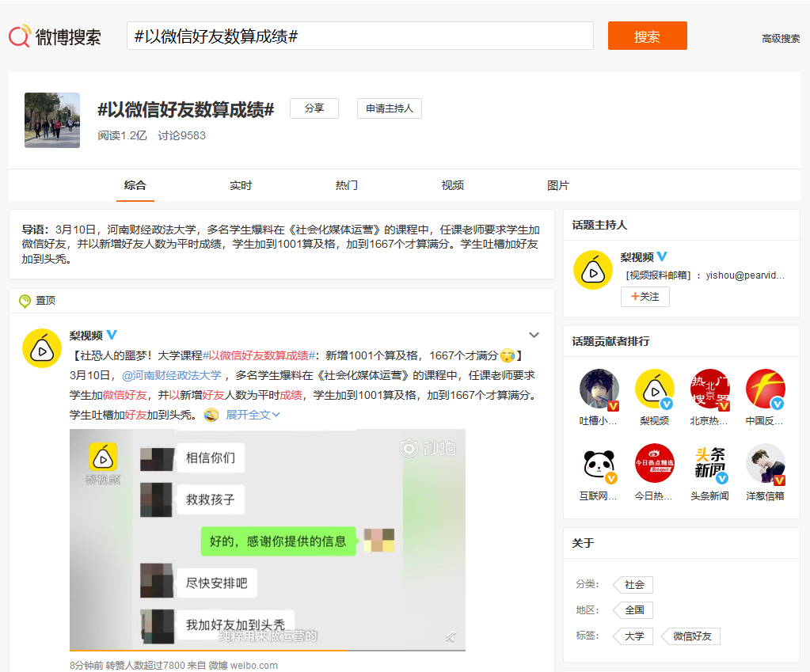Click the search query input field
810x672 pixels.
(x=360, y=36)
